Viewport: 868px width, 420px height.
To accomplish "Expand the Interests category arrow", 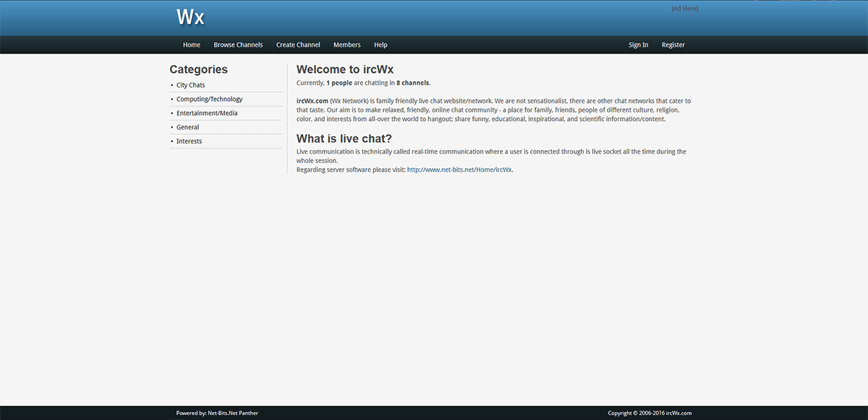I will [172, 141].
